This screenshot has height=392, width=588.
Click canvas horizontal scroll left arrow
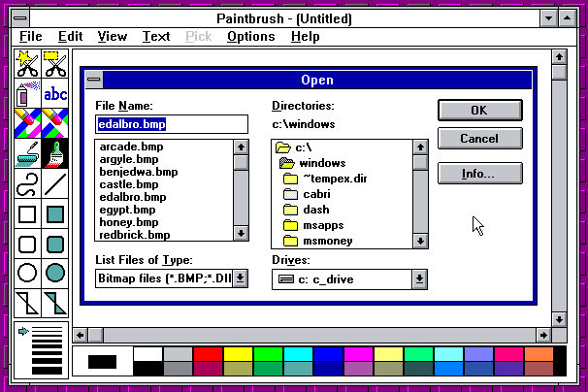point(80,335)
